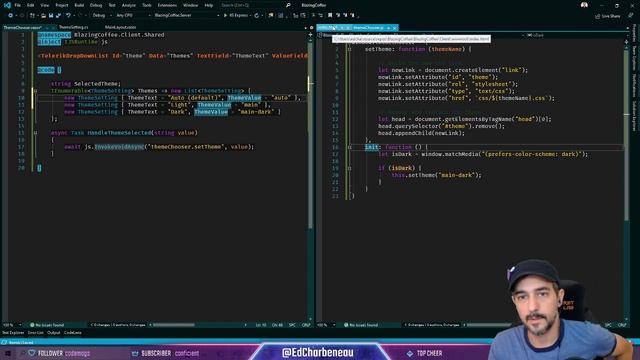Collapse the init function region
Image resolution: width=640 pixels, height=360 pixels.
click(349, 147)
